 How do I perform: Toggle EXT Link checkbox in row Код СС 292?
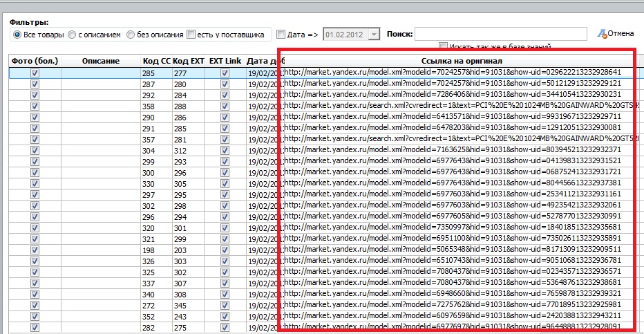click(x=225, y=95)
